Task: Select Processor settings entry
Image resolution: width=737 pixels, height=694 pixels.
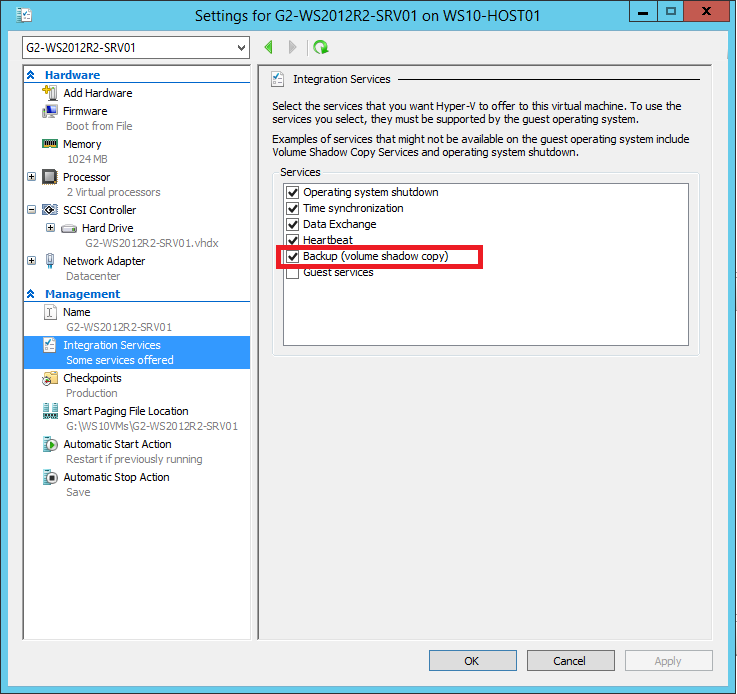Action: click(x=86, y=177)
